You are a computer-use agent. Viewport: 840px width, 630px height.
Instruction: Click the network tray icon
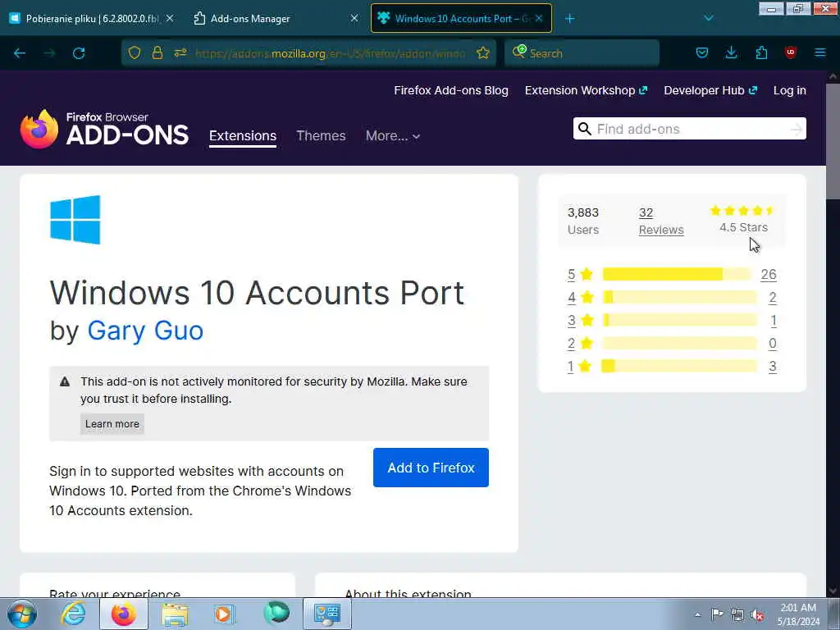click(737, 614)
